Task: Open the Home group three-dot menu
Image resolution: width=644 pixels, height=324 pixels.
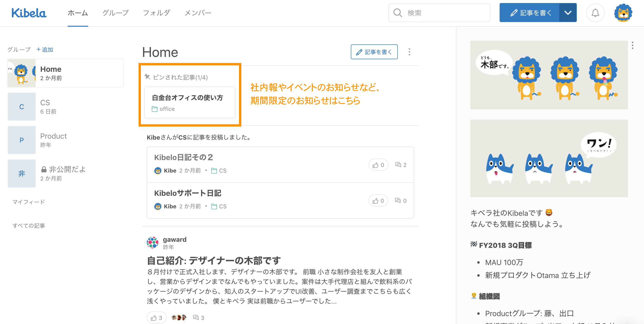Action: pyautogui.click(x=409, y=52)
